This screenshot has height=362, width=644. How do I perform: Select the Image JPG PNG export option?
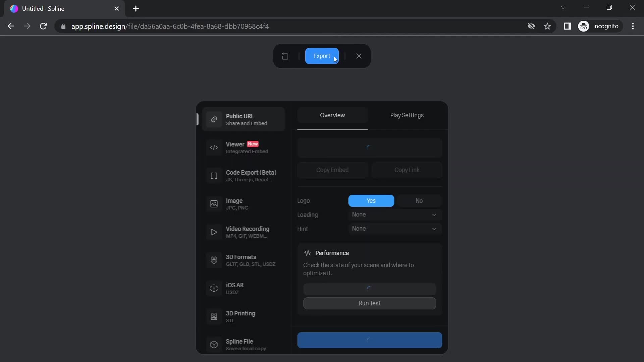click(244, 203)
